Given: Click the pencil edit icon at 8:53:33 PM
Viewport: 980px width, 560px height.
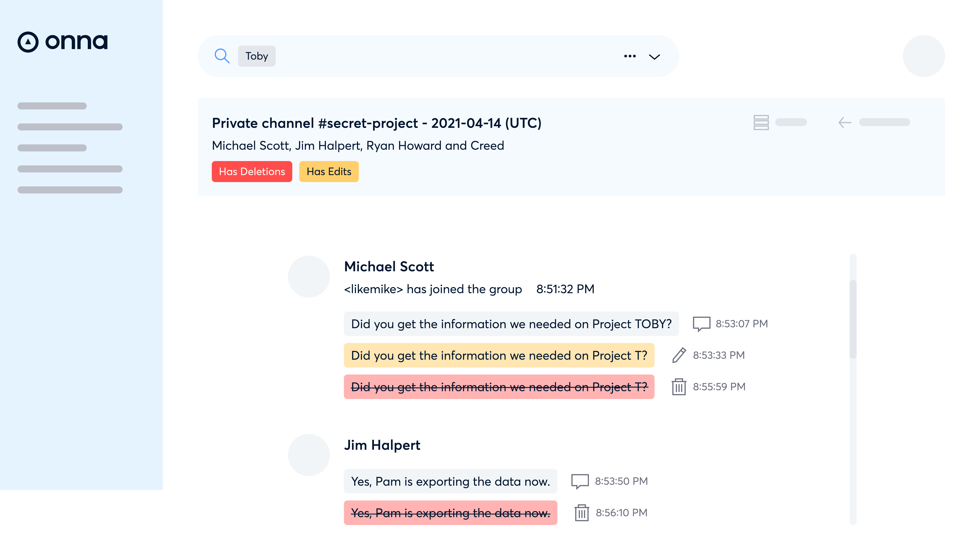Looking at the screenshot, I should [679, 355].
